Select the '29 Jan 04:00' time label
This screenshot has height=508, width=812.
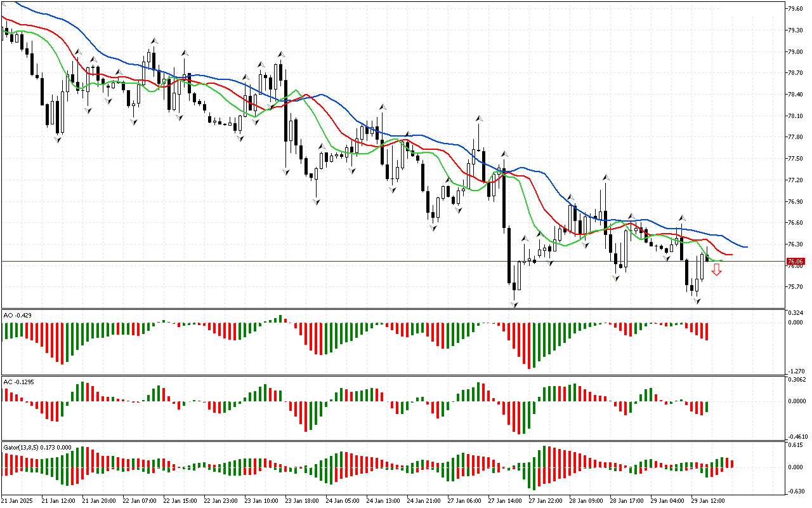point(667,501)
